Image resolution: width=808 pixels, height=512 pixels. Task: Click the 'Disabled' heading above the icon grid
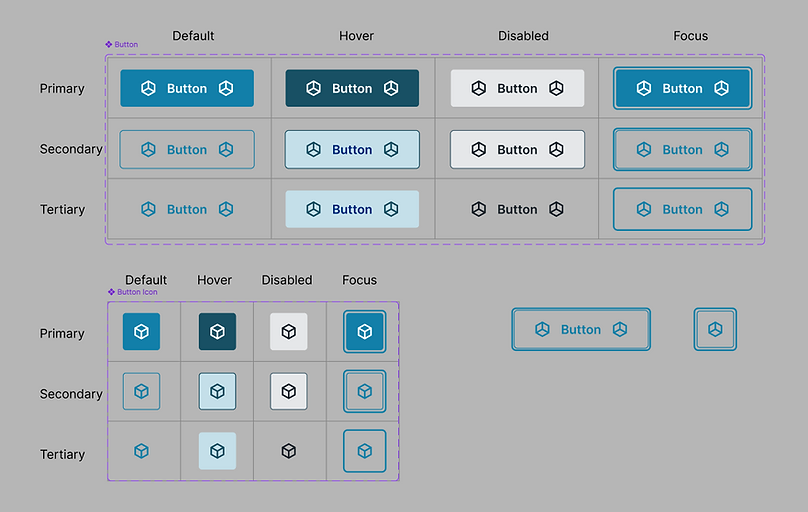click(x=287, y=280)
